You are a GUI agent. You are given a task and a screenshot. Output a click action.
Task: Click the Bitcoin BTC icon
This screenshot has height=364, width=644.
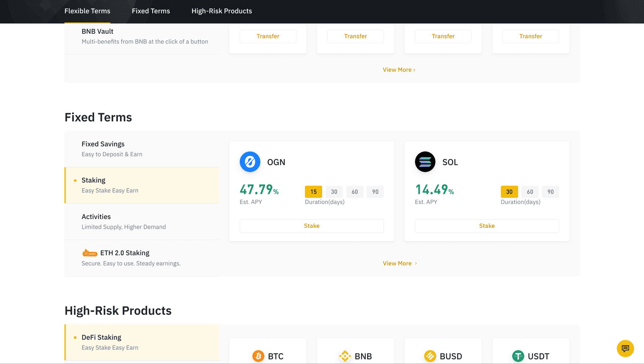[258, 356]
